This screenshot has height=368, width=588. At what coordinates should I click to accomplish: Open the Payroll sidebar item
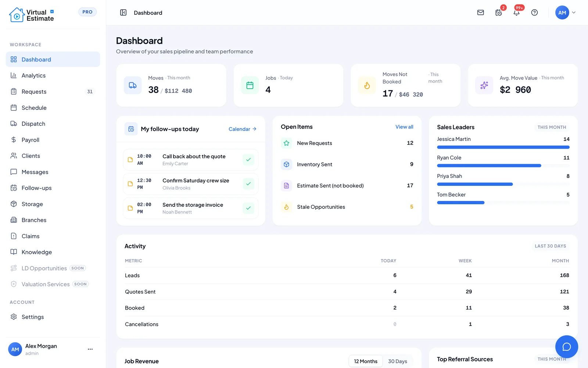(x=53, y=140)
